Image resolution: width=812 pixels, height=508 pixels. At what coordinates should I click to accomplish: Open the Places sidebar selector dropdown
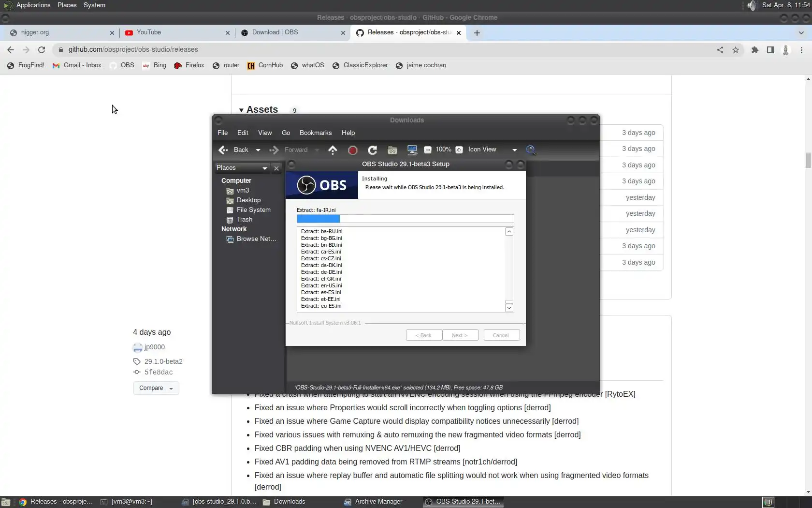[x=242, y=168]
